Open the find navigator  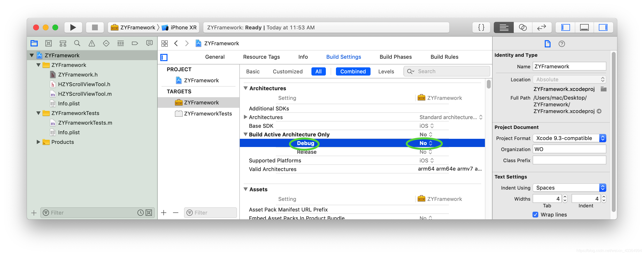77,43
